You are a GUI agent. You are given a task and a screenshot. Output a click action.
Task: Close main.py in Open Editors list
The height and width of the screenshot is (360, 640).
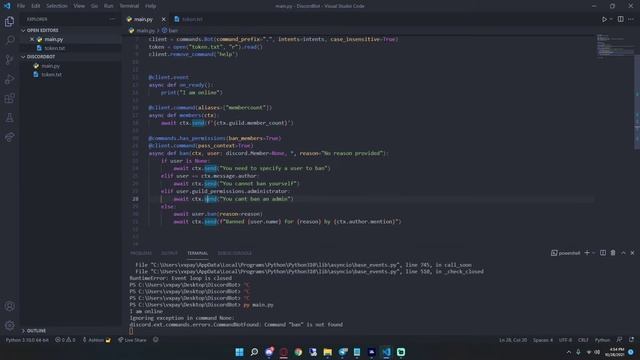pos(32,39)
